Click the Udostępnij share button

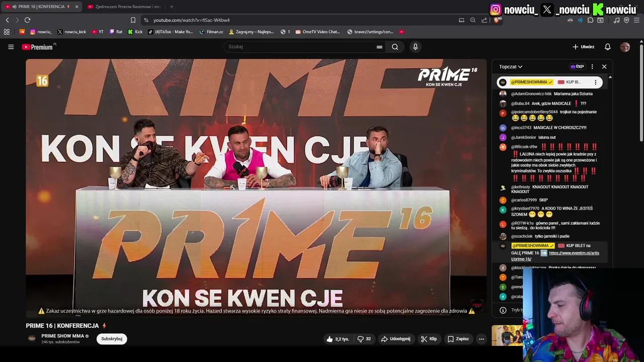point(395,339)
